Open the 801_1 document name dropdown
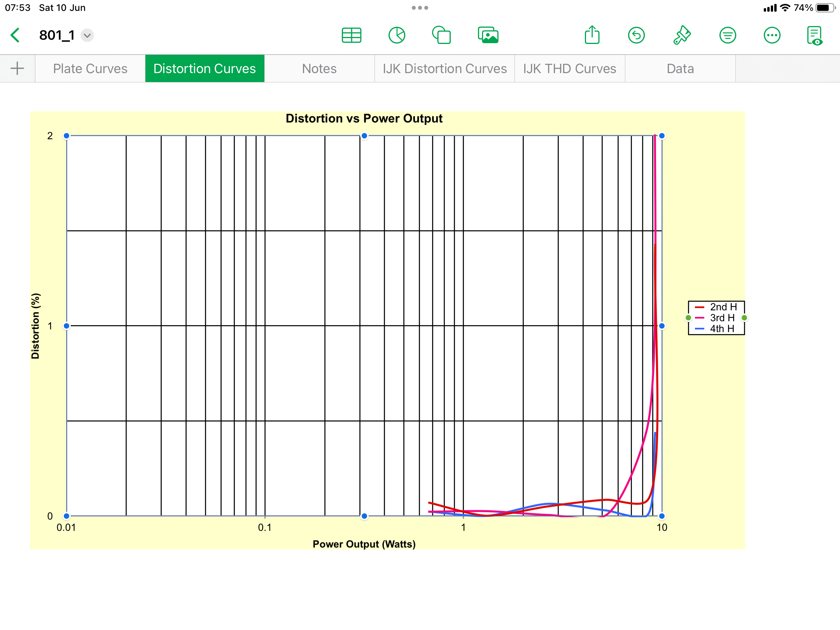The height and width of the screenshot is (630, 840). point(87,35)
